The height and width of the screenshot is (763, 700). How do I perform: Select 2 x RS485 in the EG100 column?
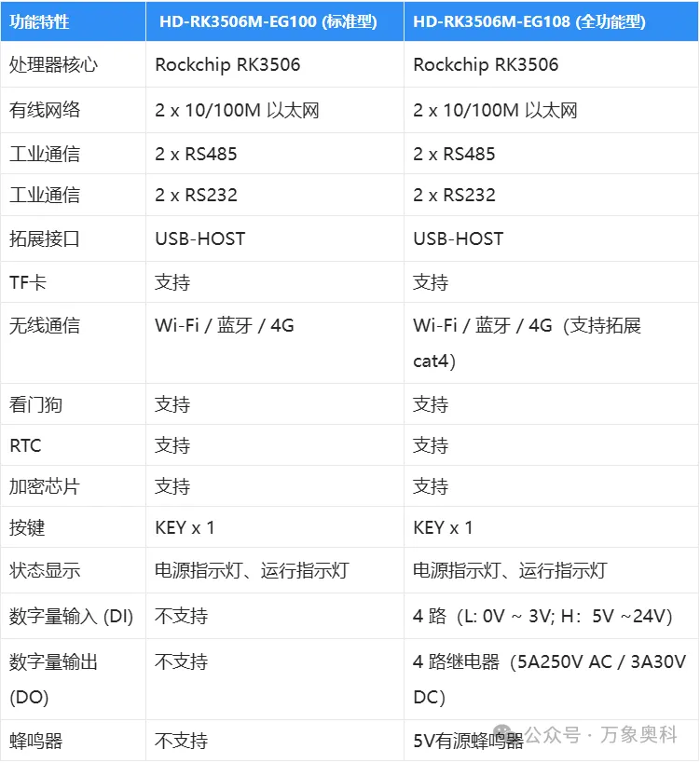click(196, 154)
